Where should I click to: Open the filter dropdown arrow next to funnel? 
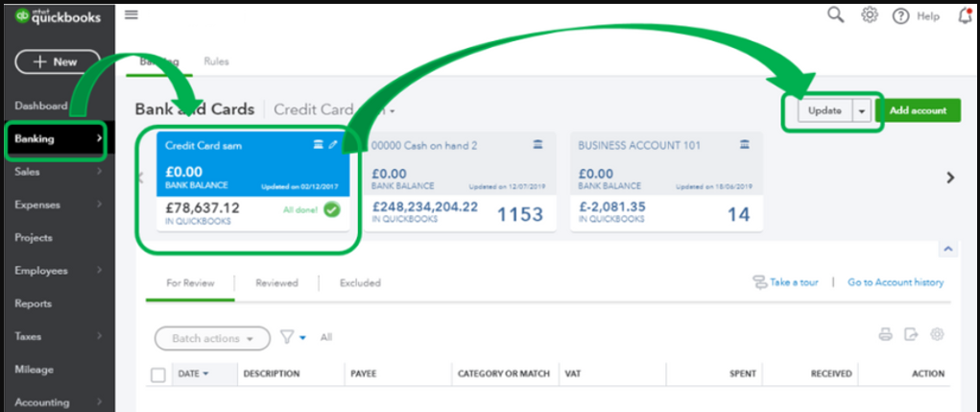pos(303,338)
